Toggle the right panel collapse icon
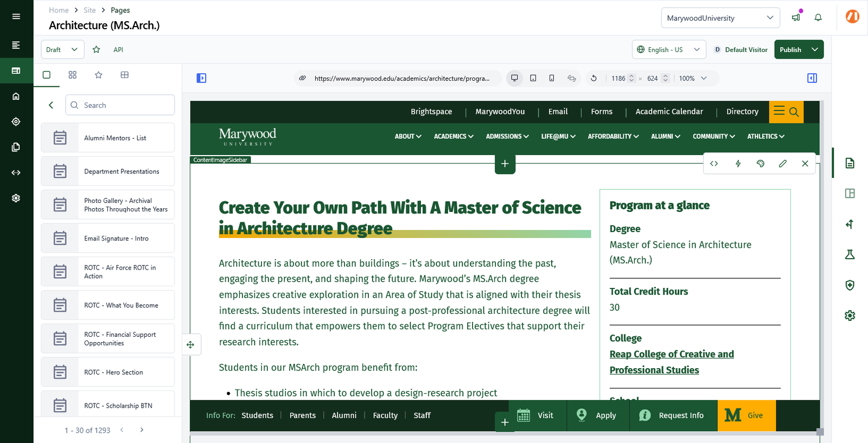The width and height of the screenshot is (868, 443). coord(812,78)
